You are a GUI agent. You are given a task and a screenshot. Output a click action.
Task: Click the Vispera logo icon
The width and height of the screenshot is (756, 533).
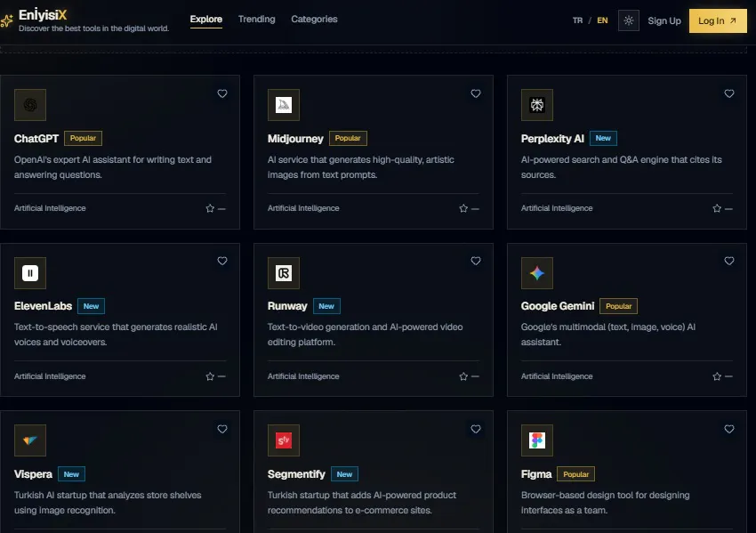pyautogui.click(x=30, y=440)
